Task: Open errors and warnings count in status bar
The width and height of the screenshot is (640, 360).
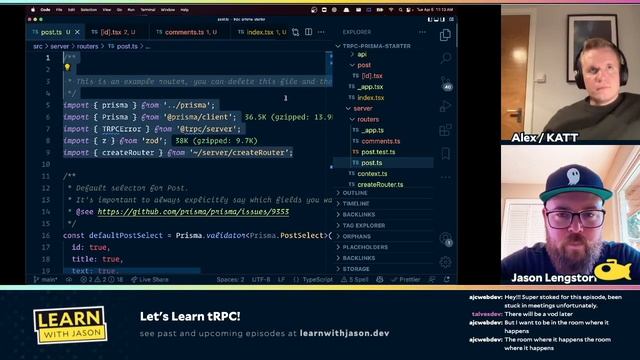Action: [102, 280]
